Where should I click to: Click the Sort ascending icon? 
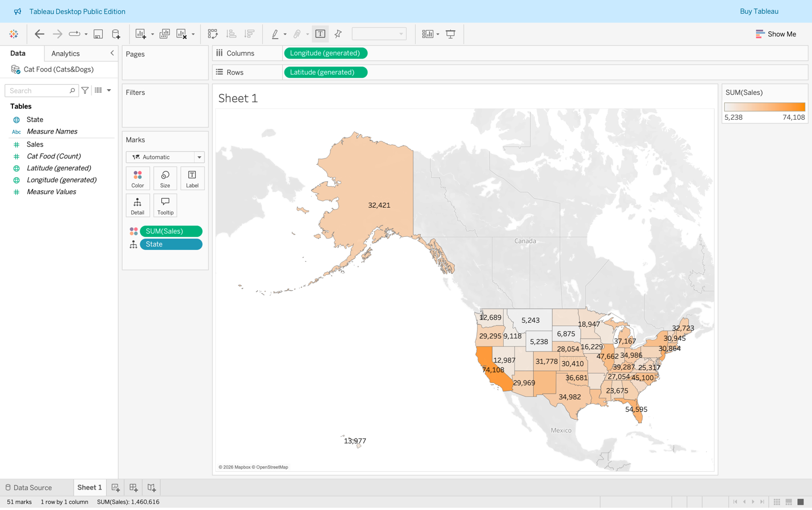click(x=231, y=34)
